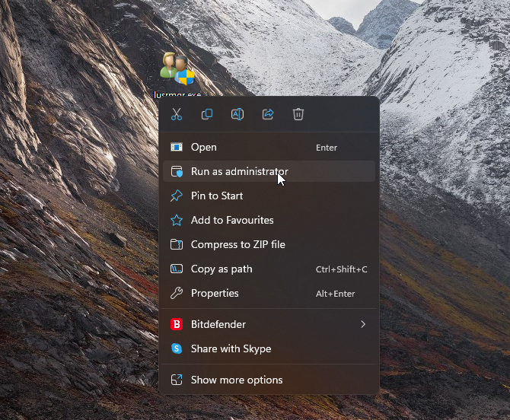Viewport: 510px width, 420px height.
Task: Expand the Bitdefender submenu arrow
Action: (363, 324)
